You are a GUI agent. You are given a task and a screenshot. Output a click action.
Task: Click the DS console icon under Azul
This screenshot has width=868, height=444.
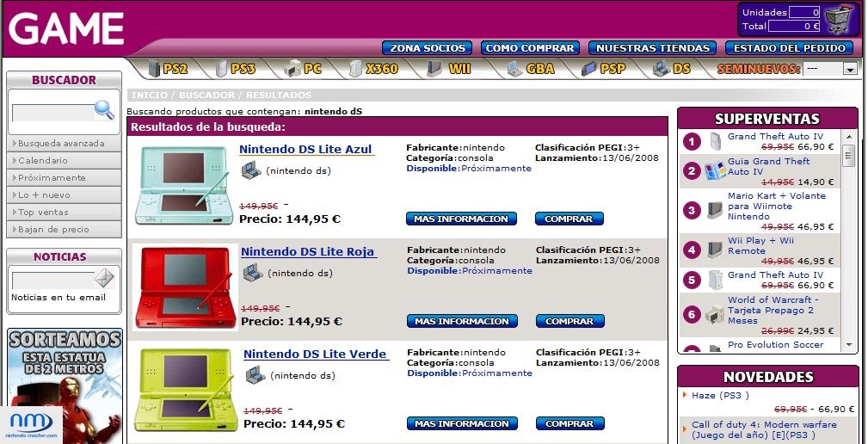[251, 170]
